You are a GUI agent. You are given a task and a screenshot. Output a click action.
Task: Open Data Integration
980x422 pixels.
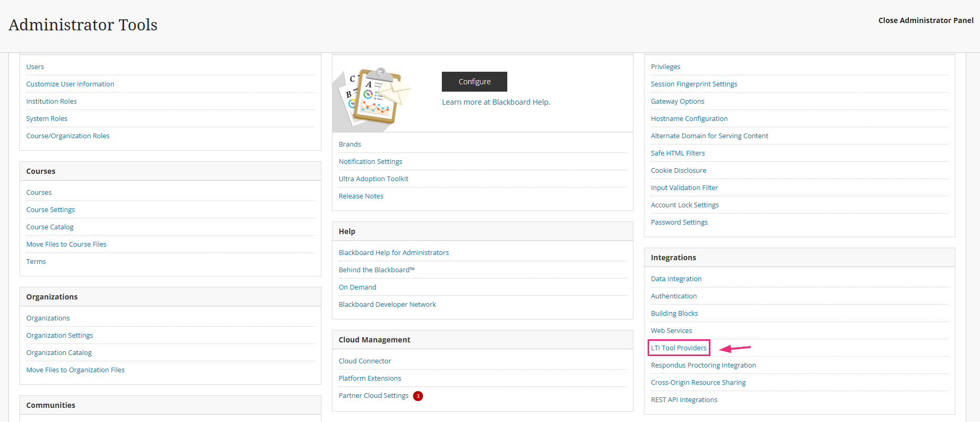tap(676, 279)
